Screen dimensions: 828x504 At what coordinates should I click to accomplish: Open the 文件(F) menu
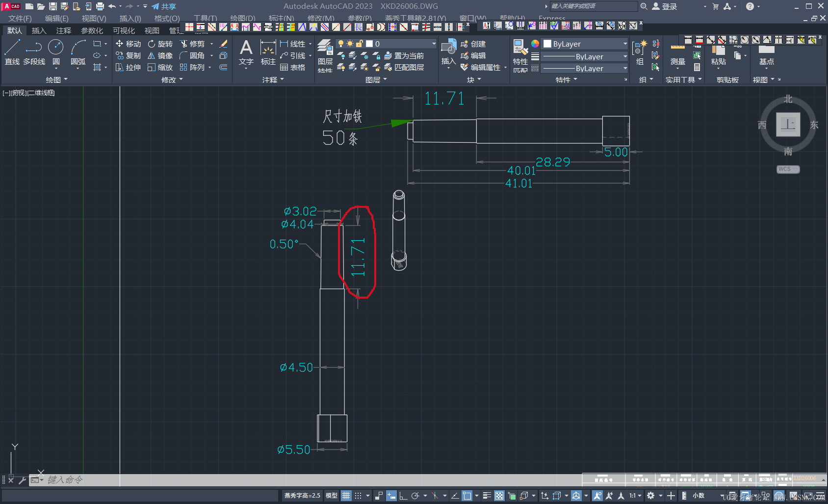(20, 18)
